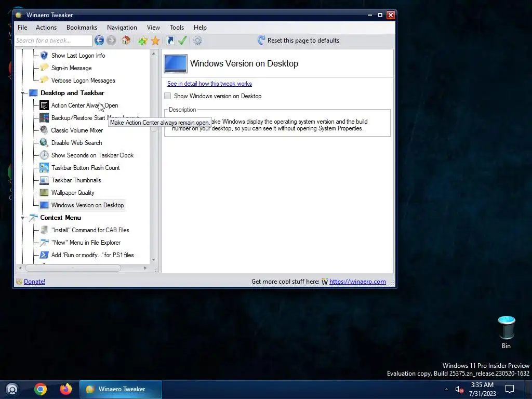
Task: Select Disable Web Search in the tree
Action: coord(76,143)
